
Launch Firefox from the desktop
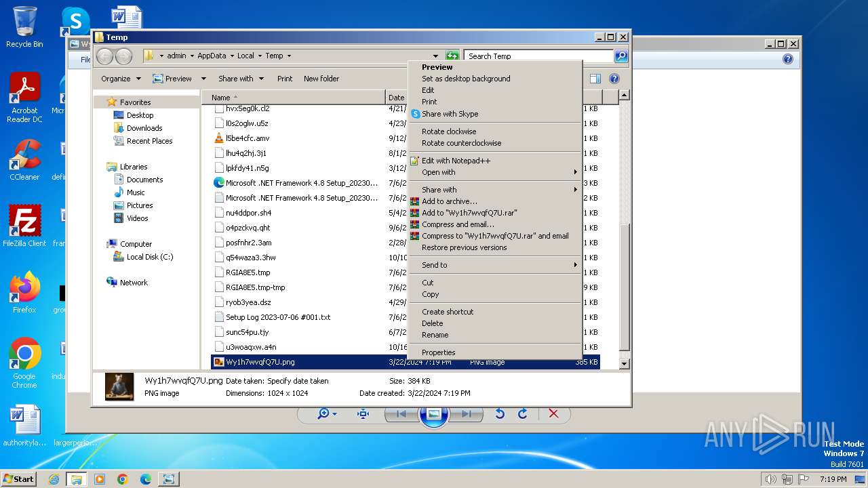(x=24, y=293)
